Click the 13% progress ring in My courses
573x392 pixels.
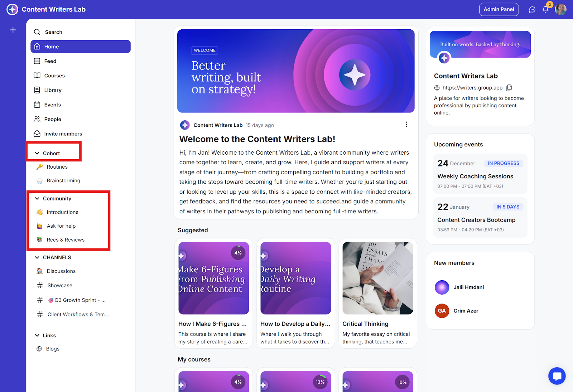click(320, 382)
